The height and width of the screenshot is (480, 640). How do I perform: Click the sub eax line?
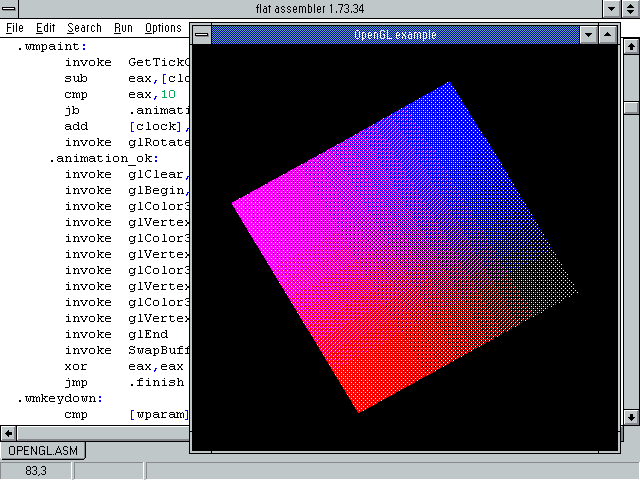coord(127,78)
